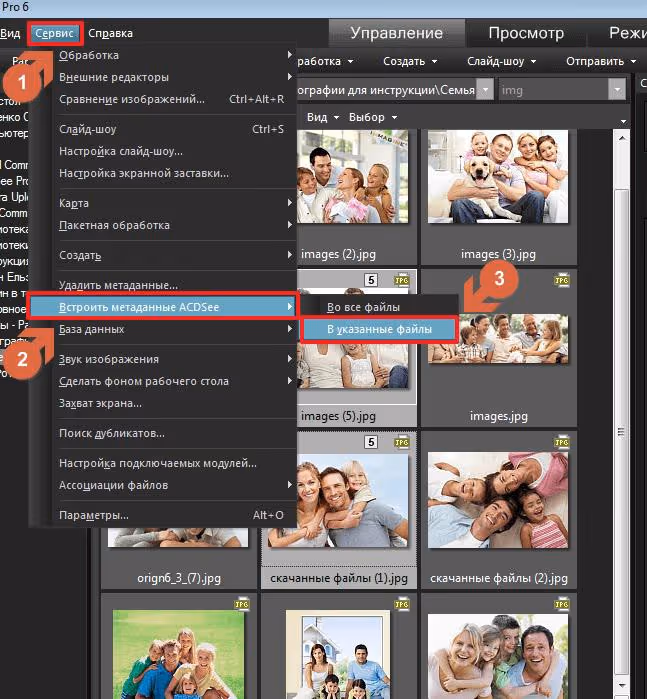Open Параметры from the Сервис menu
This screenshot has width=647, height=699.
tap(176, 515)
